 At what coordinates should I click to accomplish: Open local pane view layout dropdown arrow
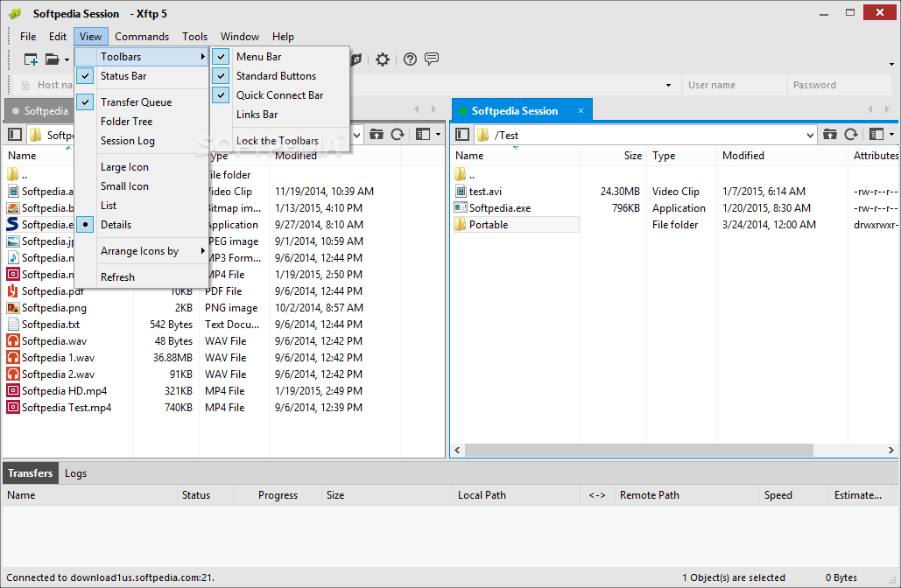pos(438,135)
